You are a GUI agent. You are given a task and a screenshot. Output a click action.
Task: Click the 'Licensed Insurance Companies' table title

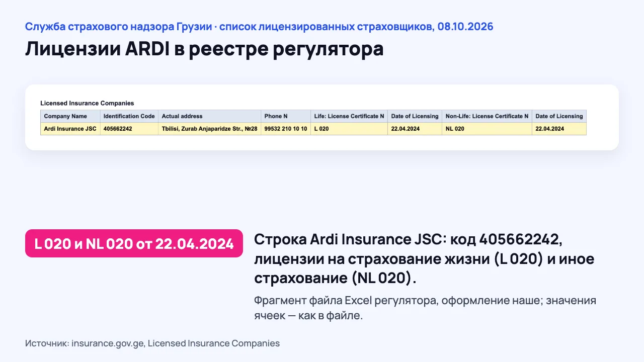(x=87, y=103)
